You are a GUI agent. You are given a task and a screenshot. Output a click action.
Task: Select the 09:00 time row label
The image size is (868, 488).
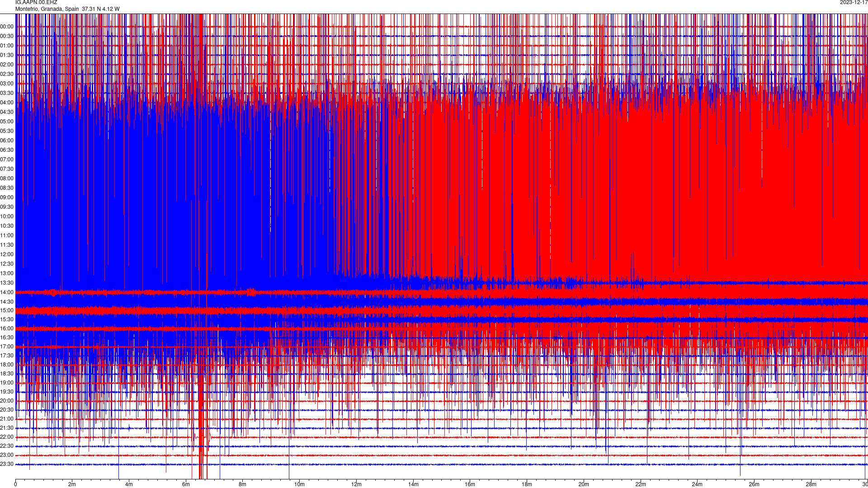7,197
